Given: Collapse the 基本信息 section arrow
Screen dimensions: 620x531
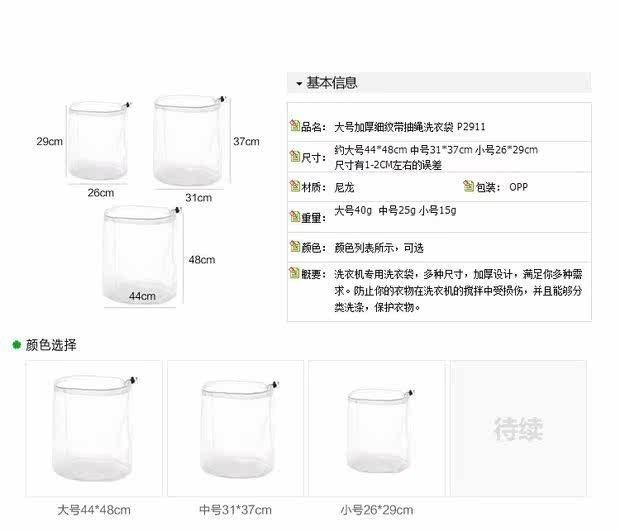Looking at the screenshot, I should pos(299,83).
